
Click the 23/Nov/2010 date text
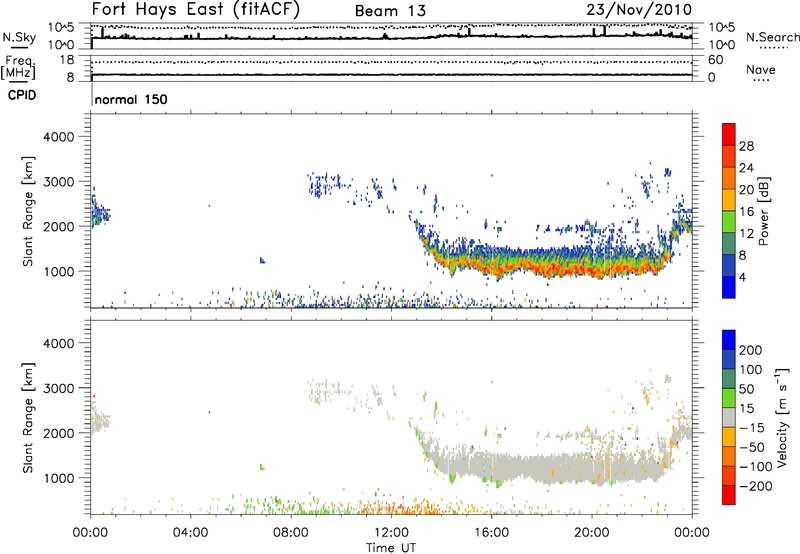point(639,10)
